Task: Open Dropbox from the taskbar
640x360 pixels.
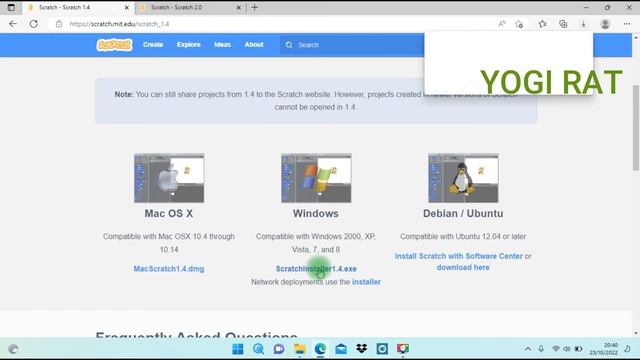Action: click(362, 349)
